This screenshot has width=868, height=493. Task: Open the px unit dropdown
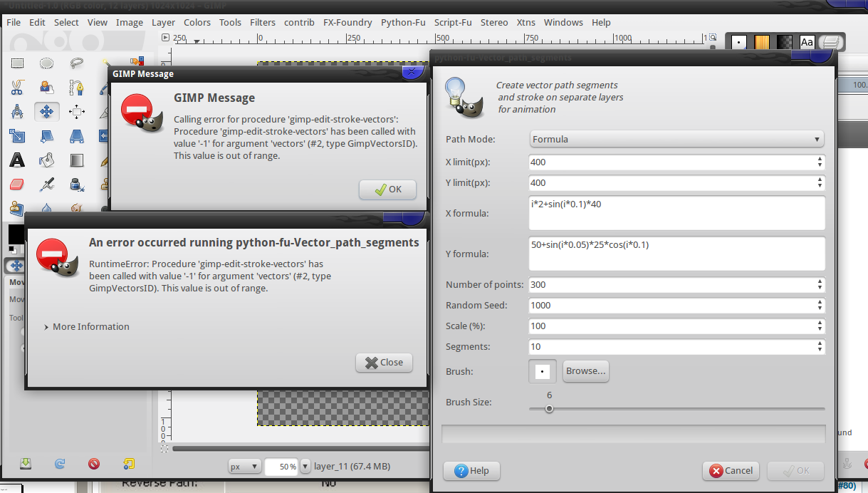(244, 467)
